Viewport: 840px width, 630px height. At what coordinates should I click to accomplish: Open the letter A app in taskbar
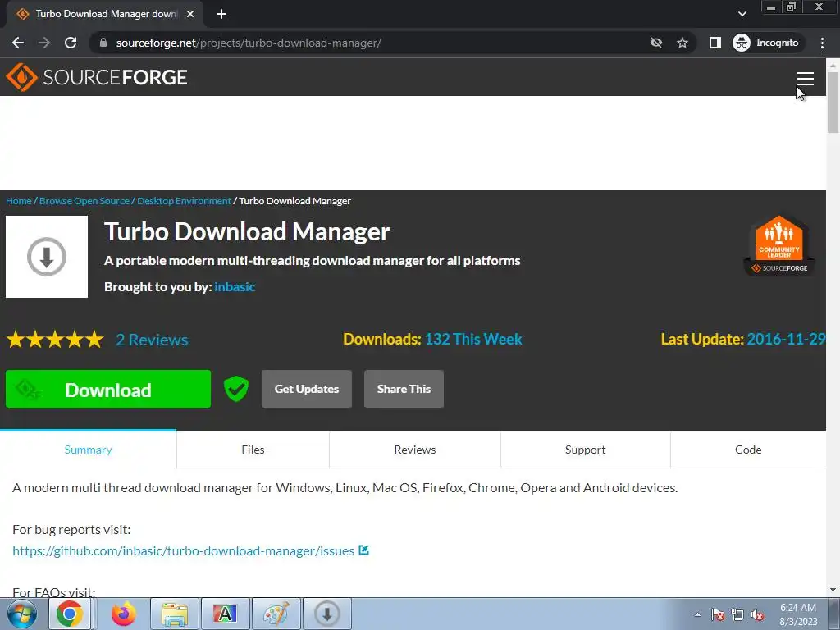225,614
